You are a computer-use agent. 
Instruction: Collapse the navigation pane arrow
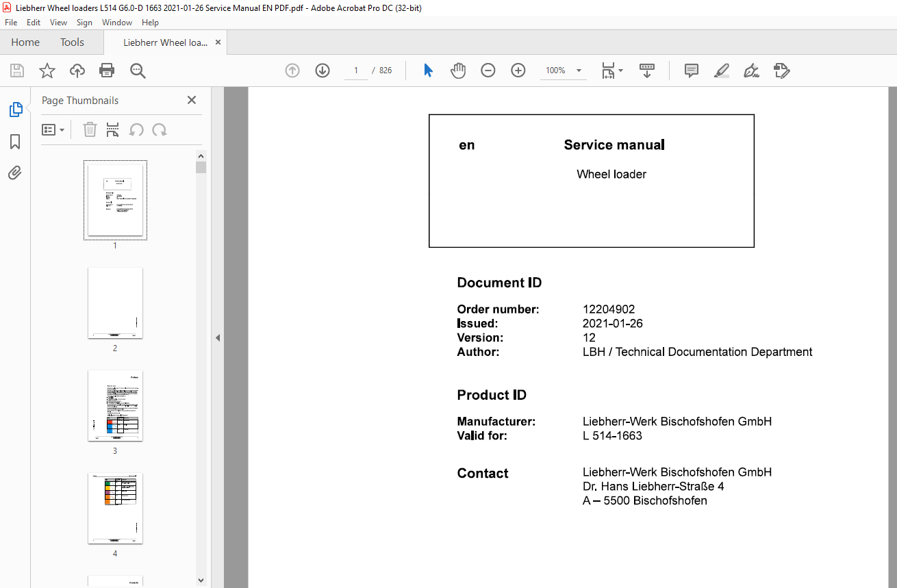tap(218, 337)
